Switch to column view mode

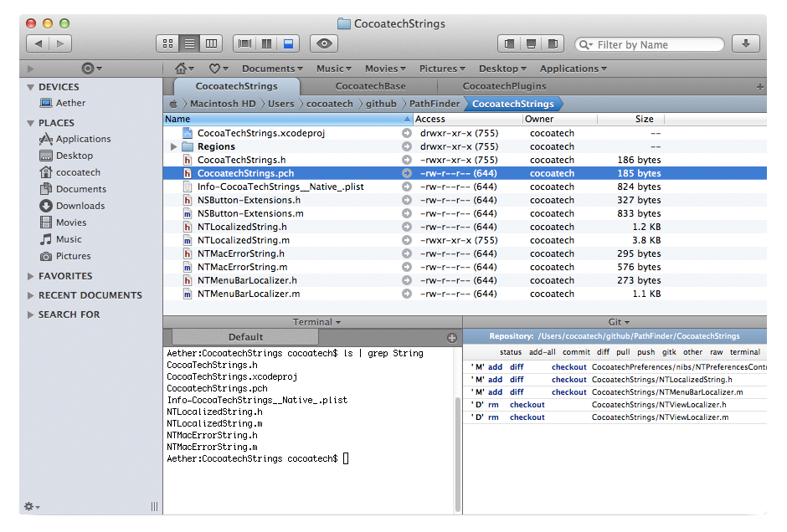coord(211,43)
